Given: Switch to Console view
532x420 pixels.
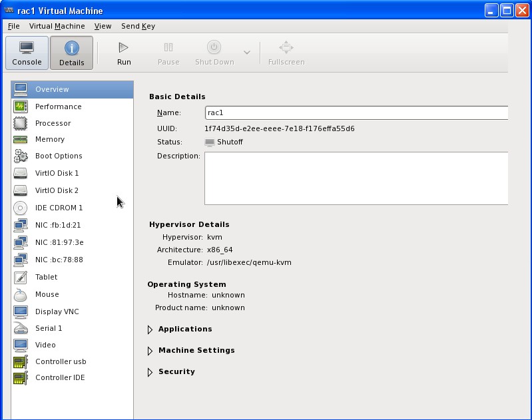Looking at the screenshot, I should 27,53.
